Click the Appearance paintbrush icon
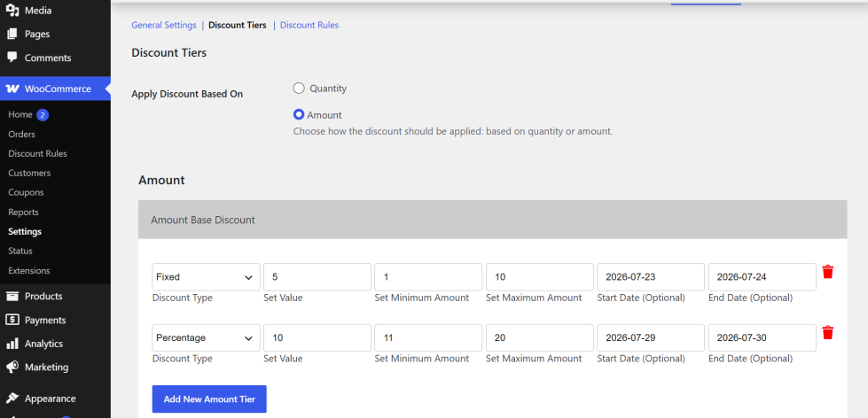868x418 pixels. (x=12, y=399)
